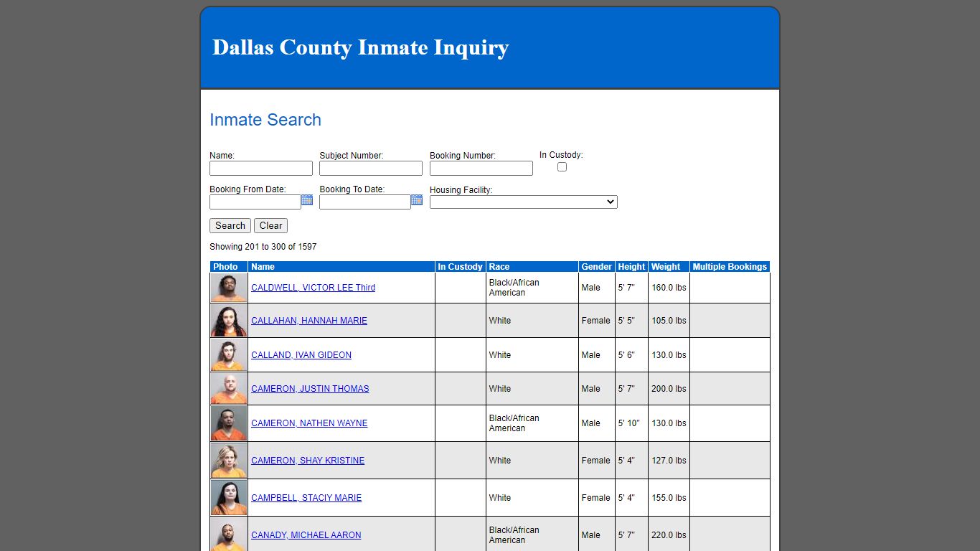The height and width of the screenshot is (551, 980).
Task: Open CALDWELL, VICTOR LEE Third record
Action: 313,288
